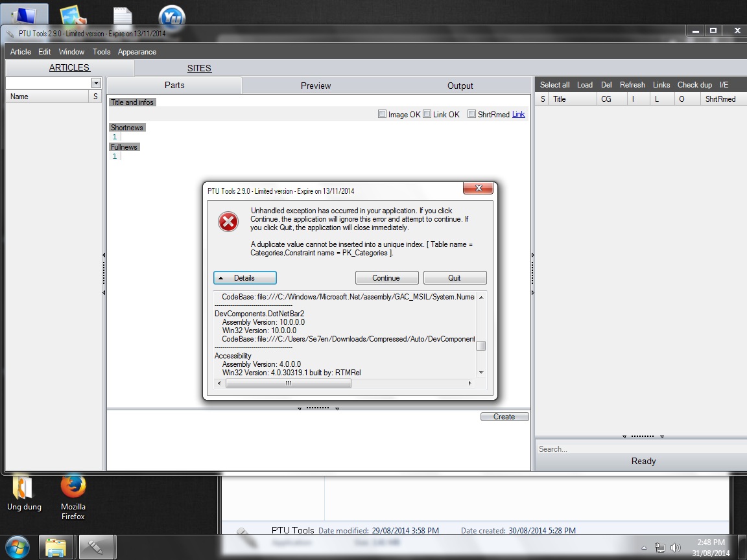Click the blue Link hyperlink
Viewport: 747px width, 560px height.
click(518, 114)
